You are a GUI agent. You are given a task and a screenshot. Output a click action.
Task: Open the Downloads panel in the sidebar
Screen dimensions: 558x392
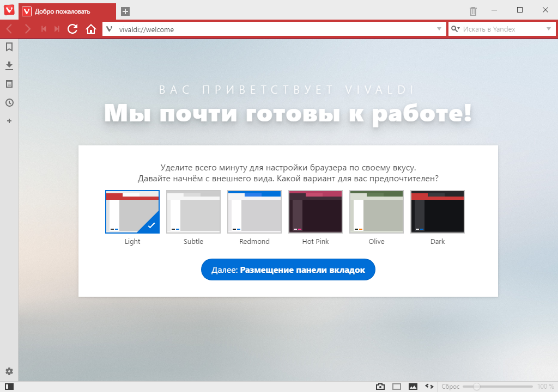[x=9, y=66]
